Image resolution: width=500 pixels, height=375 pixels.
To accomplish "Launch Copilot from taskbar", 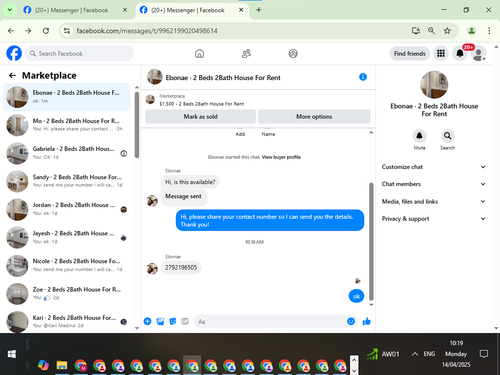I will click(x=43, y=365).
